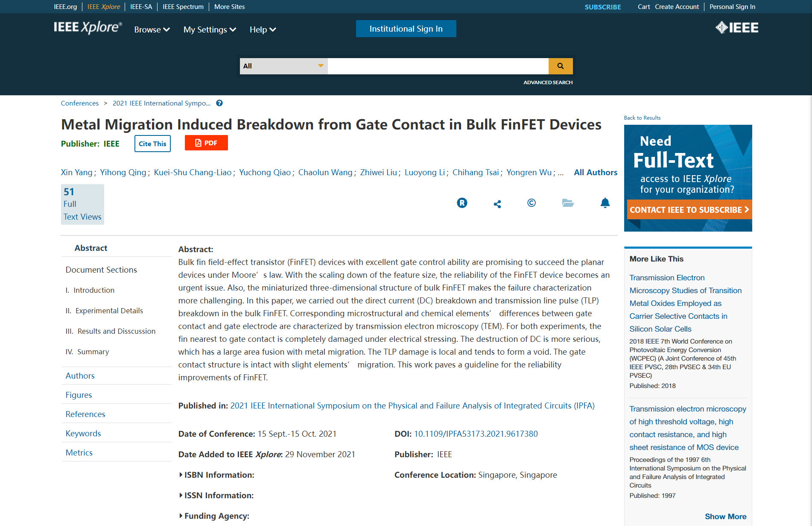Click the 51 Full Text Views metric box
This screenshot has width=812, height=526.
click(82, 204)
